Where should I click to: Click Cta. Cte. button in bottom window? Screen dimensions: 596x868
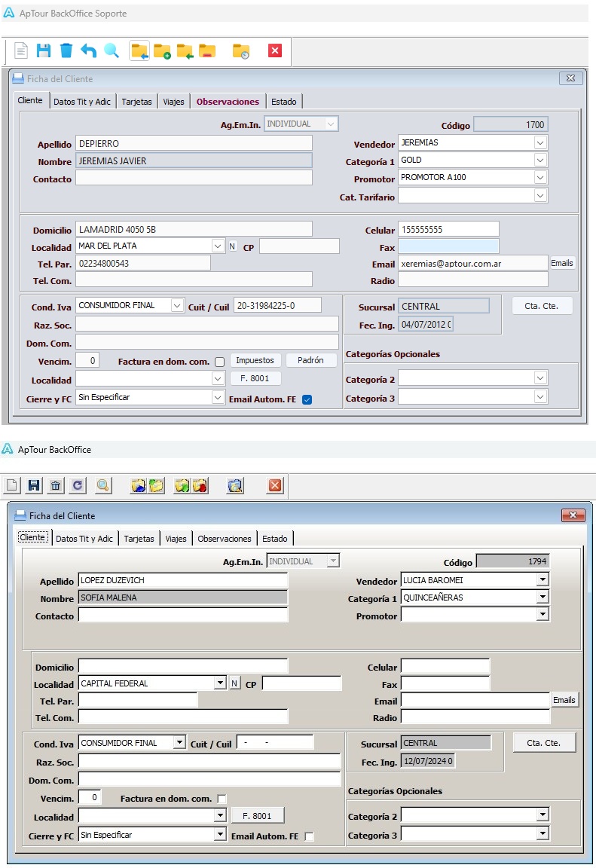(544, 743)
